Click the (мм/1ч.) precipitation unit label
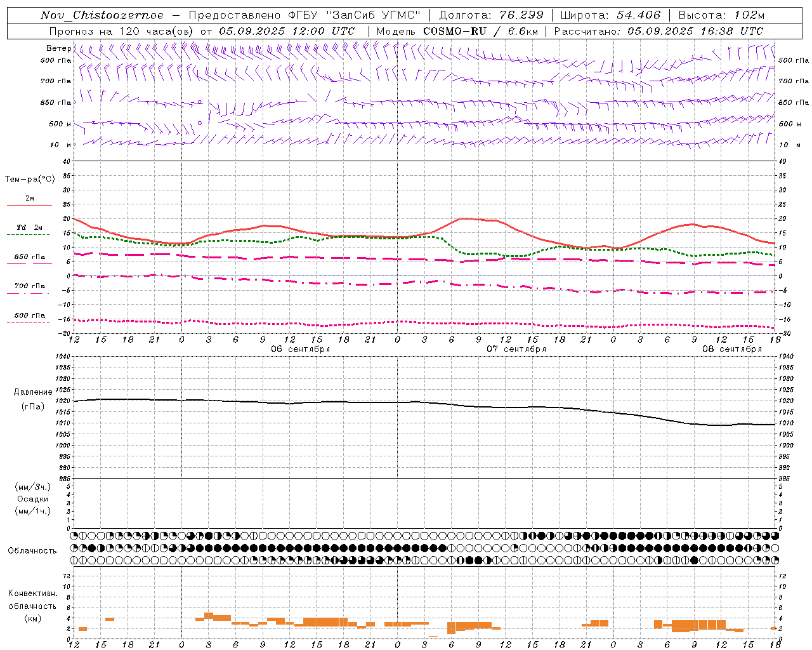The image size is (812, 650). [x=33, y=511]
